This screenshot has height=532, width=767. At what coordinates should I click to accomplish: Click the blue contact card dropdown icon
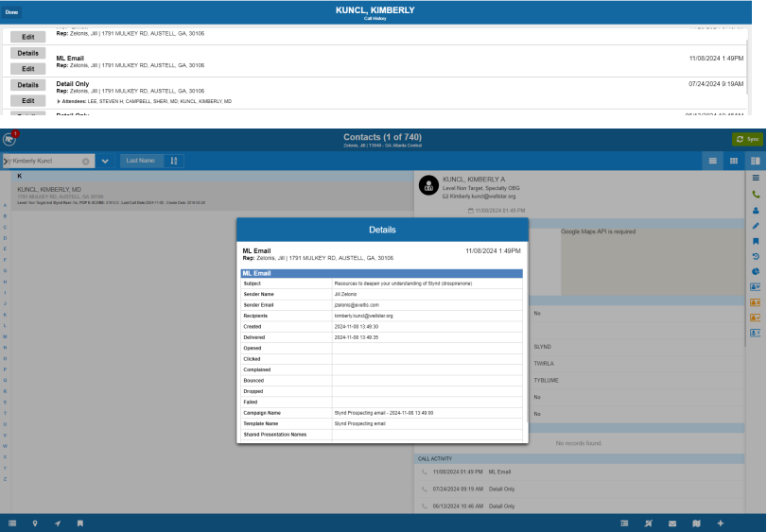[756, 287]
